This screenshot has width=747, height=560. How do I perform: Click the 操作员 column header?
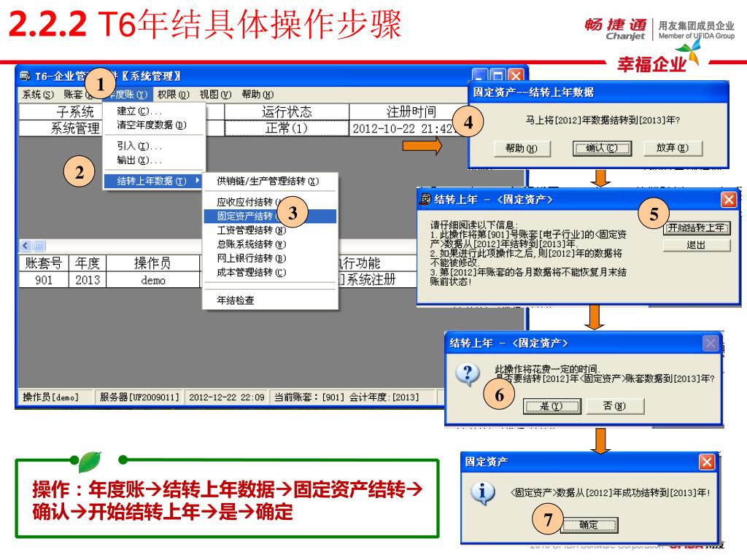tap(153, 262)
